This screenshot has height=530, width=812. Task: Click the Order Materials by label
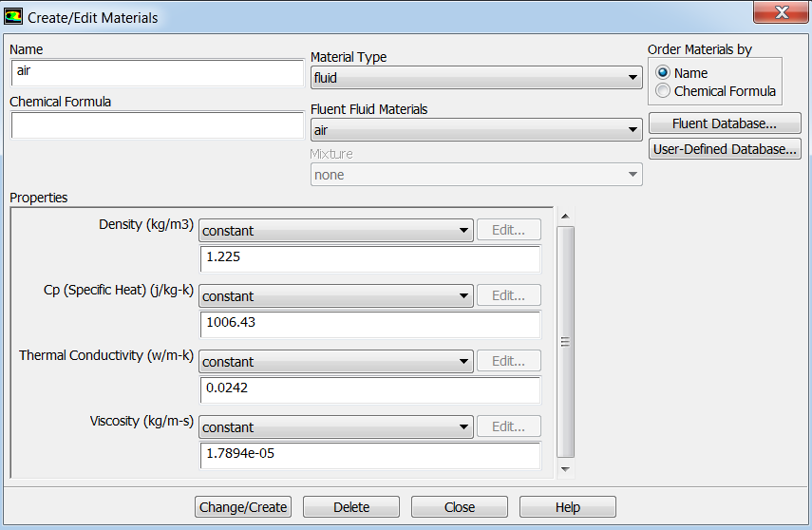[700, 49]
